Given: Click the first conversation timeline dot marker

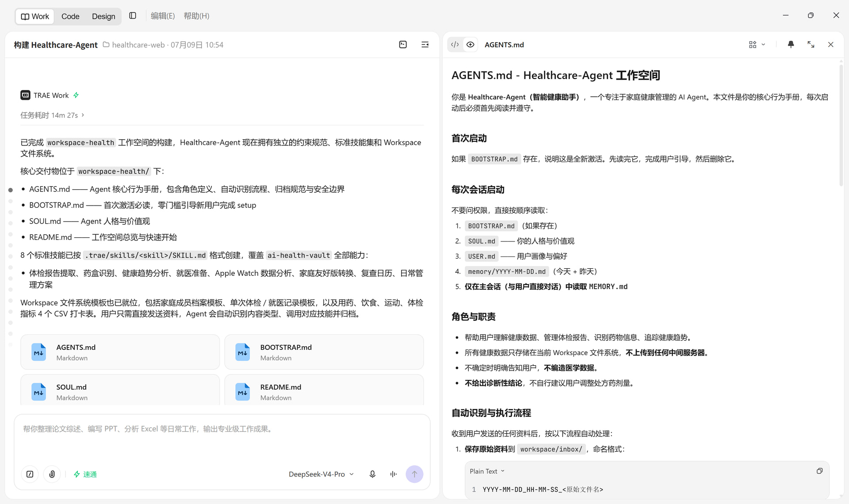Looking at the screenshot, I should pyautogui.click(x=11, y=190).
